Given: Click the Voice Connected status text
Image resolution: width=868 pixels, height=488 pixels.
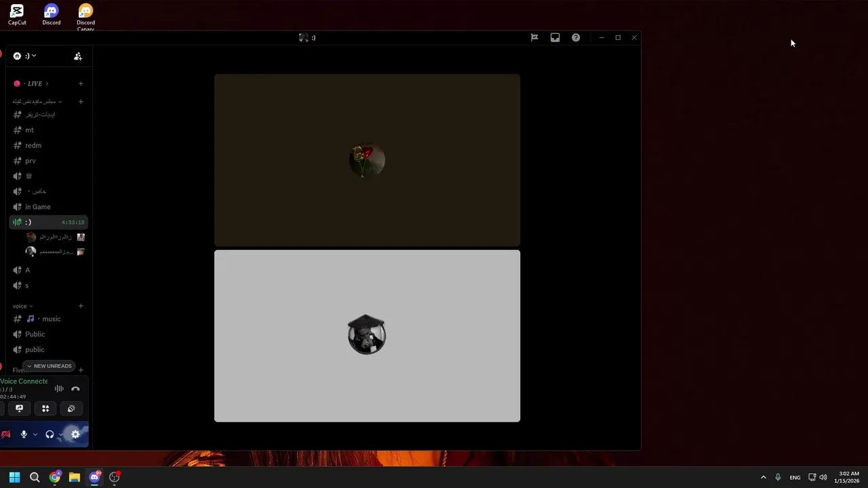Looking at the screenshot, I should click(x=24, y=382).
